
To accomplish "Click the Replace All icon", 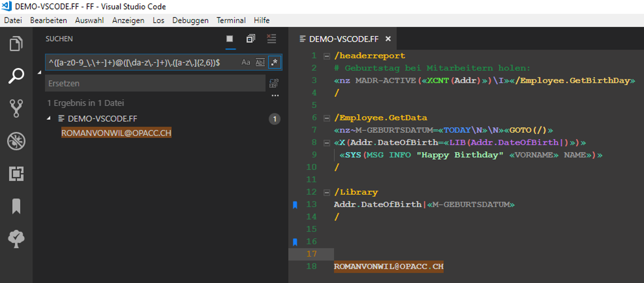I will pyautogui.click(x=274, y=83).
